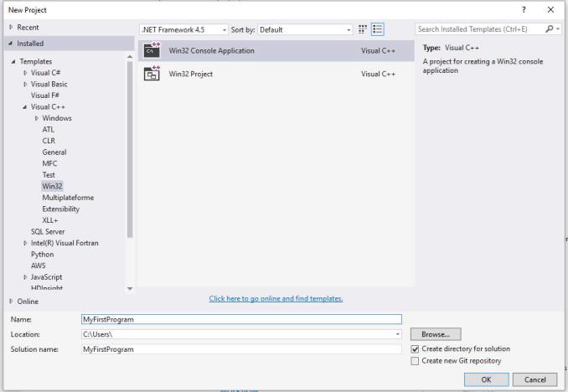Image resolution: width=568 pixels, height=392 pixels.
Task: Click the Win32 Project template icon
Action: 152,74
